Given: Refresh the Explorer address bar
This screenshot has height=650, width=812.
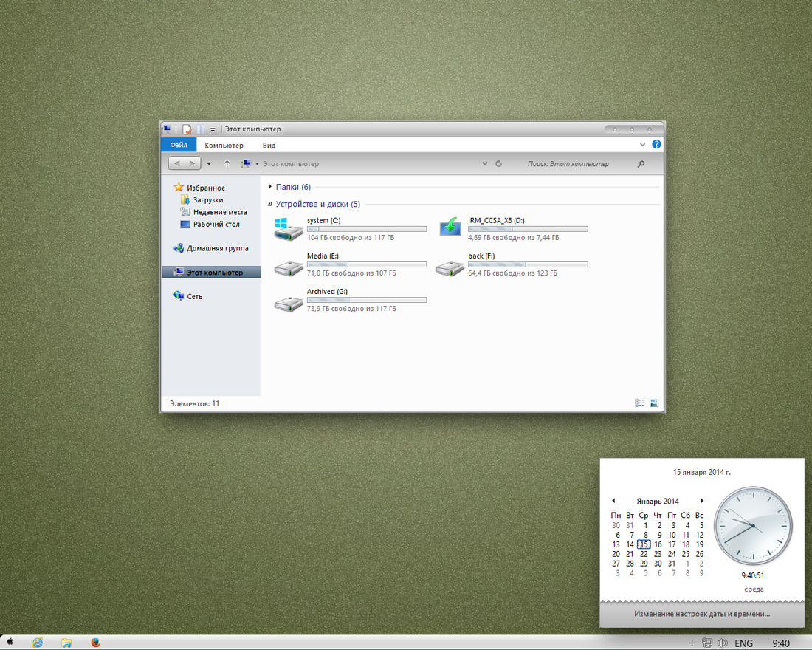Looking at the screenshot, I should coord(499,164).
